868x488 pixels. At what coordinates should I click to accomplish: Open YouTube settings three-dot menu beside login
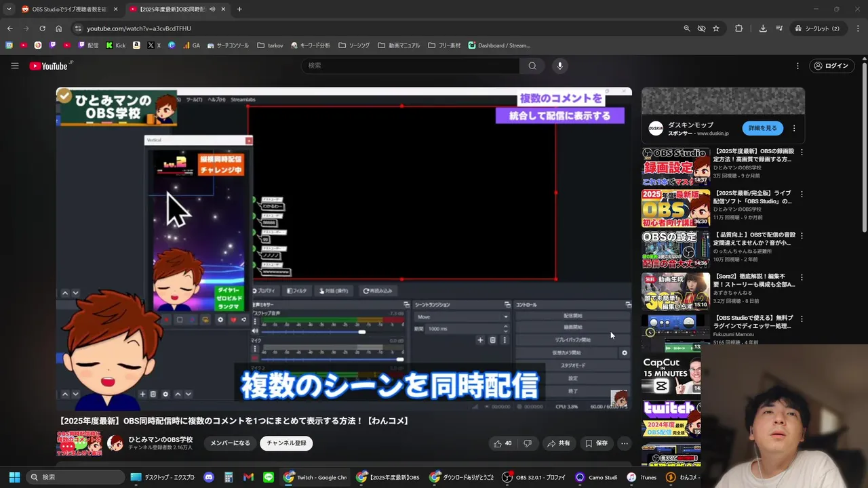pos(797,66)
